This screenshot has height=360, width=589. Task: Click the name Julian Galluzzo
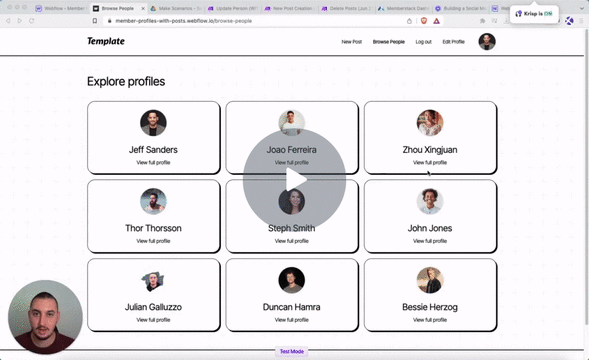153,307
